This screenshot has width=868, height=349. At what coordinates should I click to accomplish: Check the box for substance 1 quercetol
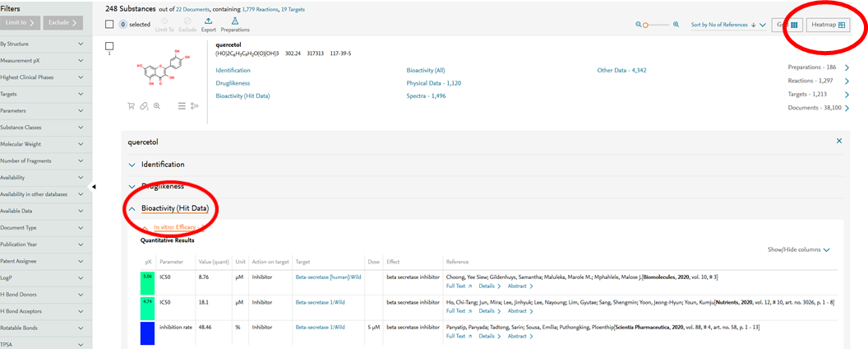coord(110,44)
